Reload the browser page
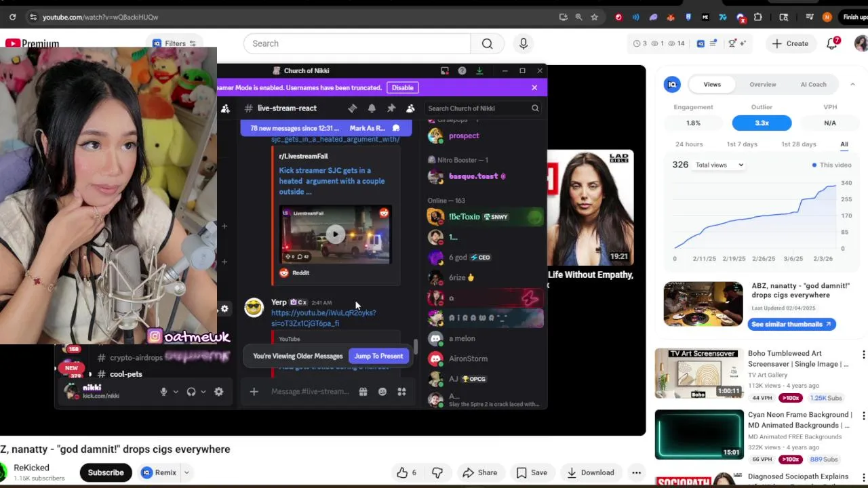This screenshot has width=868, height=488. [x=12, y=17]
